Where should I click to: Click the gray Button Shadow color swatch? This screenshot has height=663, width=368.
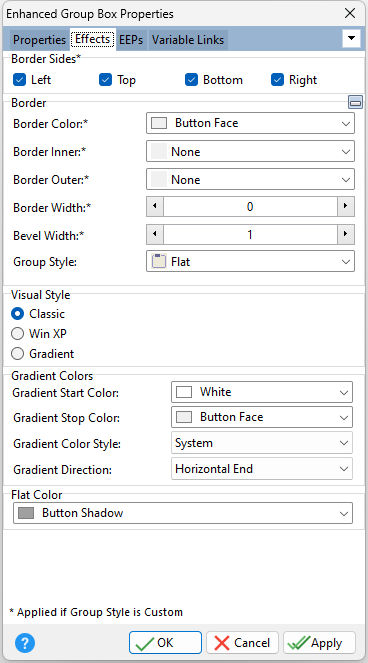click(x=26, y=513)
